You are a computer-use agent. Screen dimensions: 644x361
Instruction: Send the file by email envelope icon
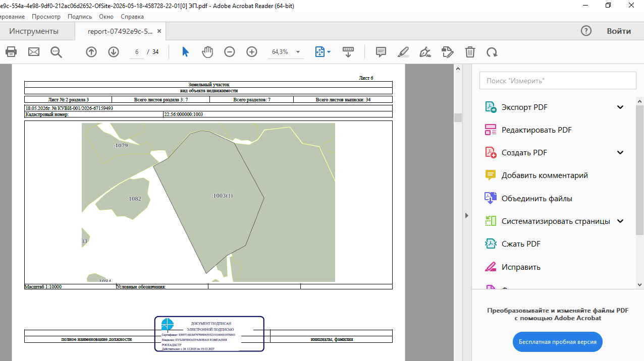34,52
